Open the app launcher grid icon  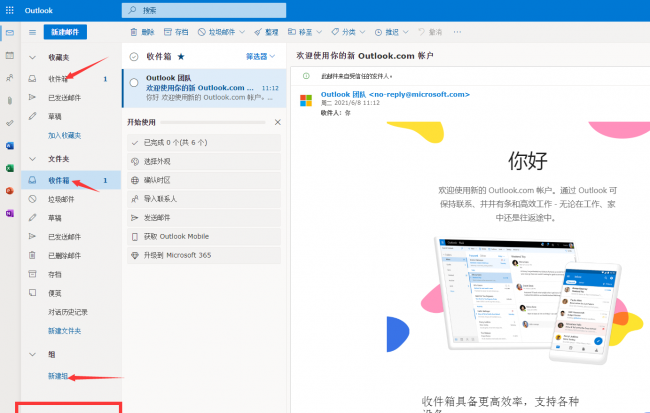10,10
